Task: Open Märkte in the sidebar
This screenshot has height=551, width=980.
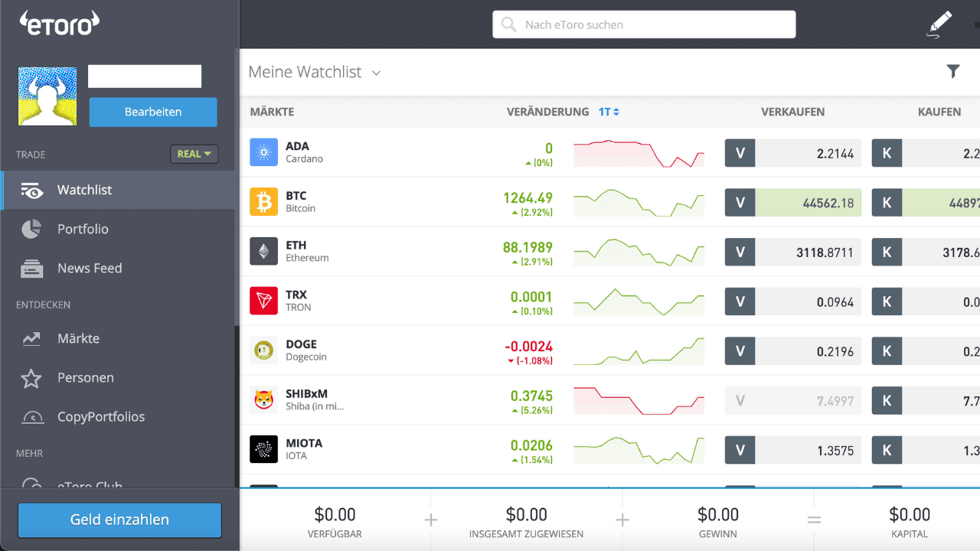Action: coord(78,338)
